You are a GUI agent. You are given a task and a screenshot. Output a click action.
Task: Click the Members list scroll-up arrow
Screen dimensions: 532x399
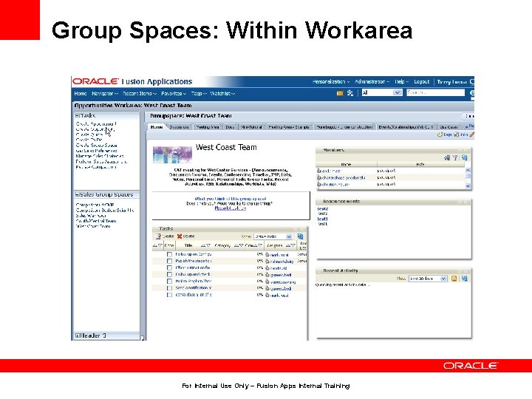point(468,170)
